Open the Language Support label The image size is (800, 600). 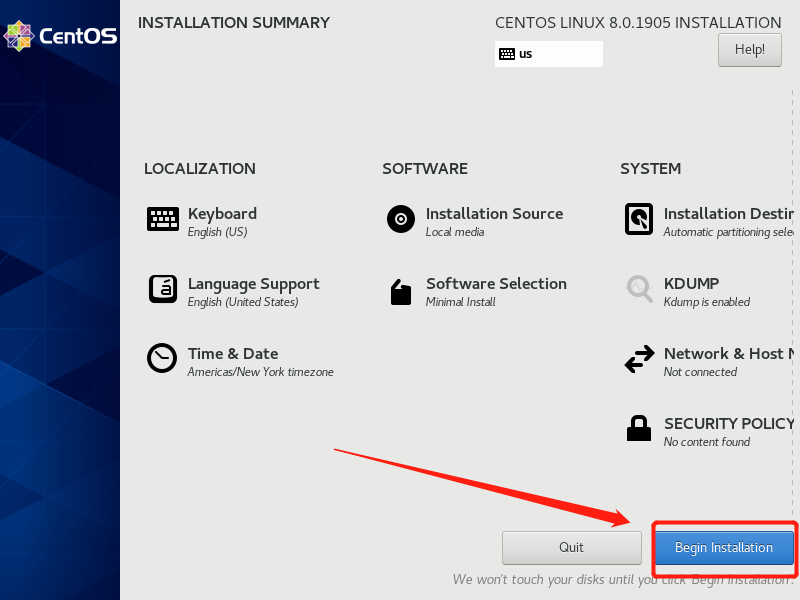pos(254,284)
